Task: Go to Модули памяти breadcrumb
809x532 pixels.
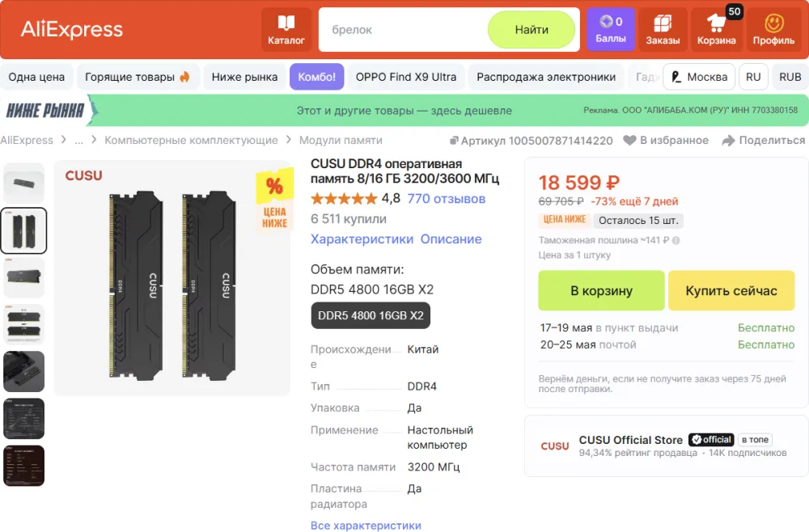Action: [x=341, y=140]
